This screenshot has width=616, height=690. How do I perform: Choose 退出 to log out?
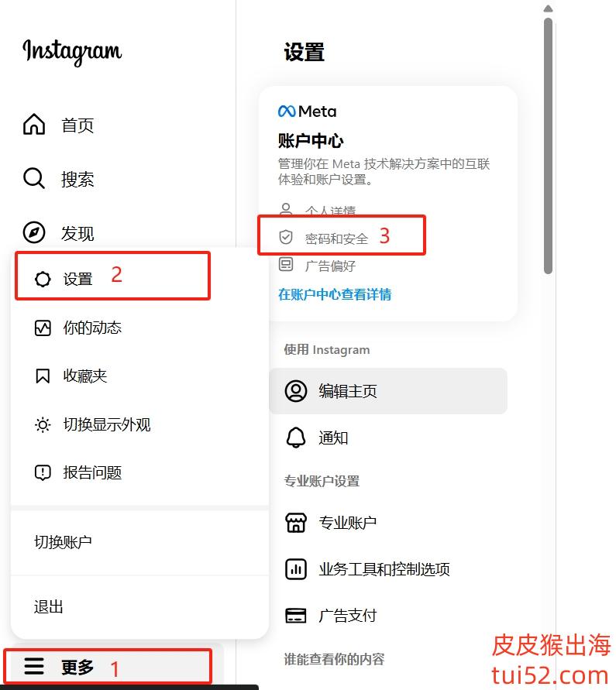(x=49, y=606)
